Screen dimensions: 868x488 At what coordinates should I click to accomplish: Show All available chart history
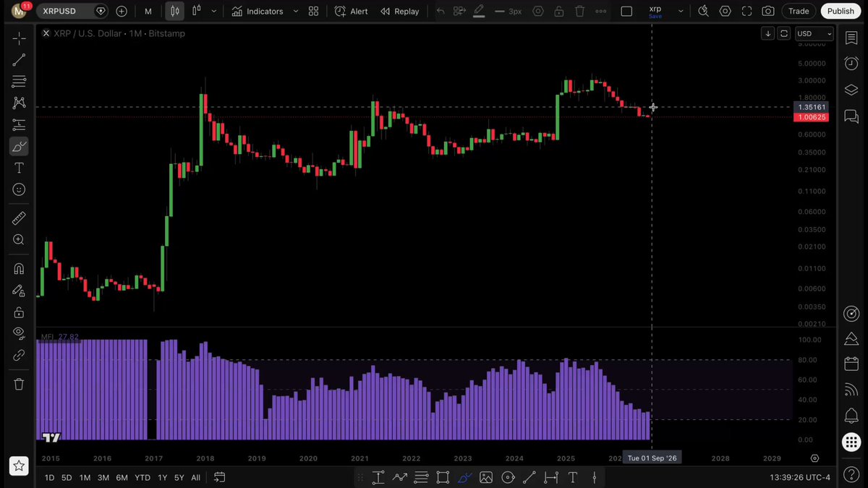(195, 478)
